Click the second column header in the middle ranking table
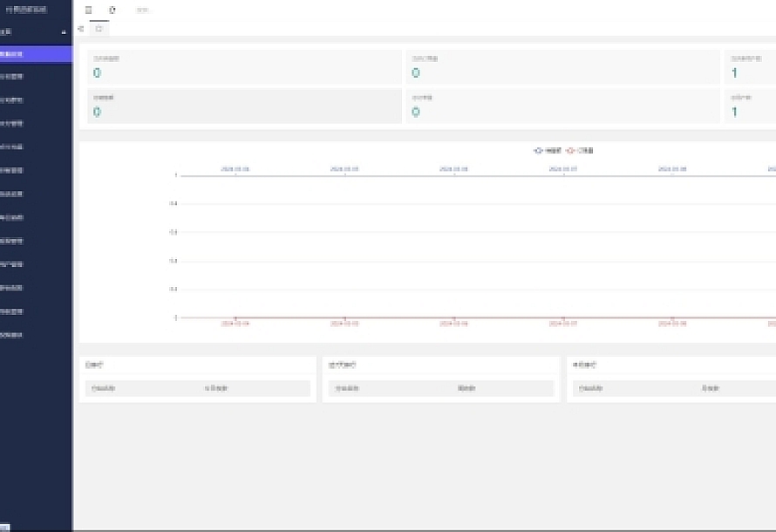Image resolution: width=776 pixels, height=532 pixels. 466,389
